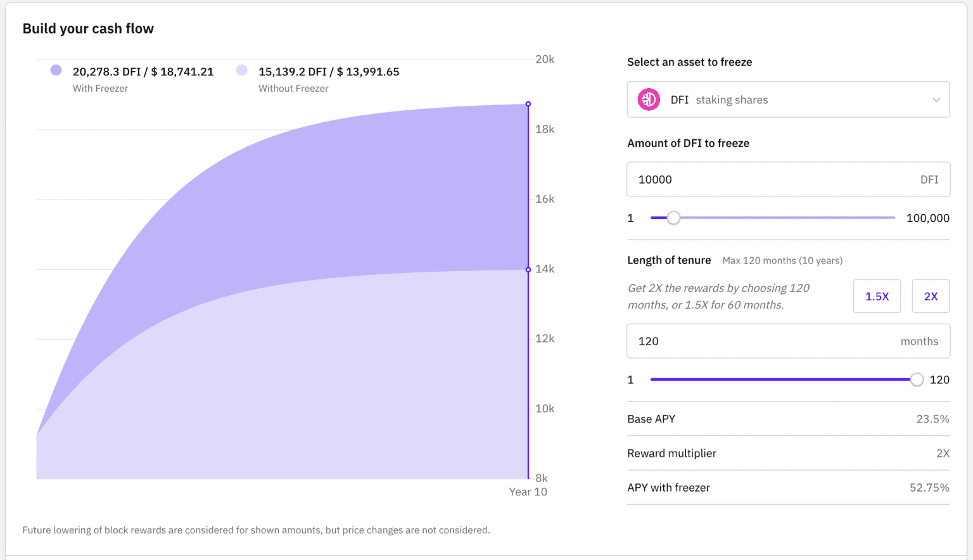Viewport: 973px width, 560px height.
Task: Click the pink DFI coin icon
Action: [x=649, y=99]
